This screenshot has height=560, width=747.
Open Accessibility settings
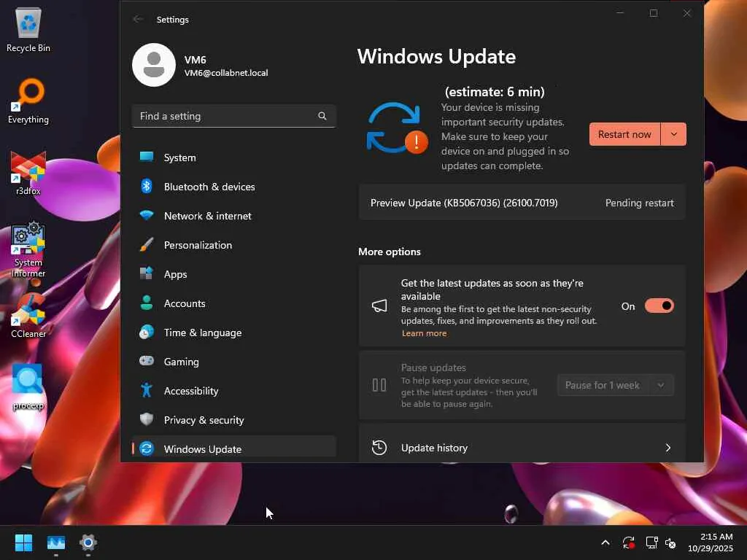coord(234,391)
